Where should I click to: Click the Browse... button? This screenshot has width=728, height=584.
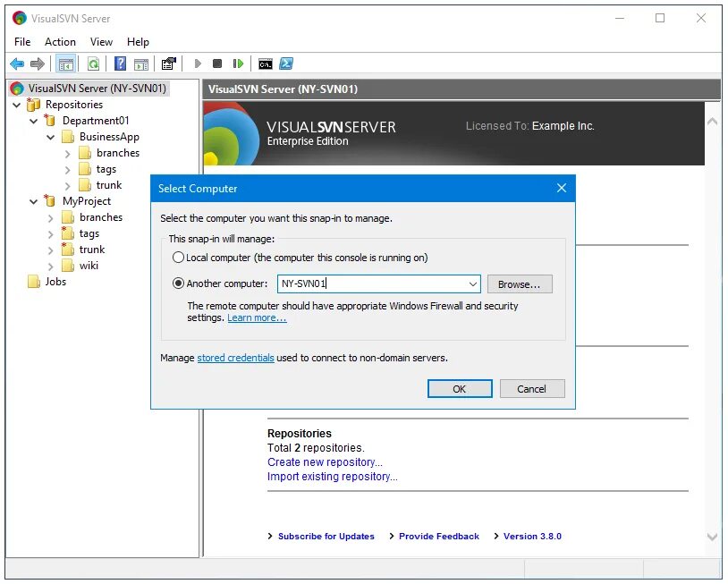click(520, 284)
